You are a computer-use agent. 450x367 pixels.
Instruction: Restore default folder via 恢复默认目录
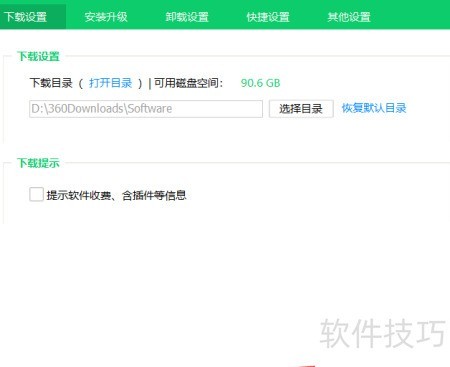(x=374, y=108)
